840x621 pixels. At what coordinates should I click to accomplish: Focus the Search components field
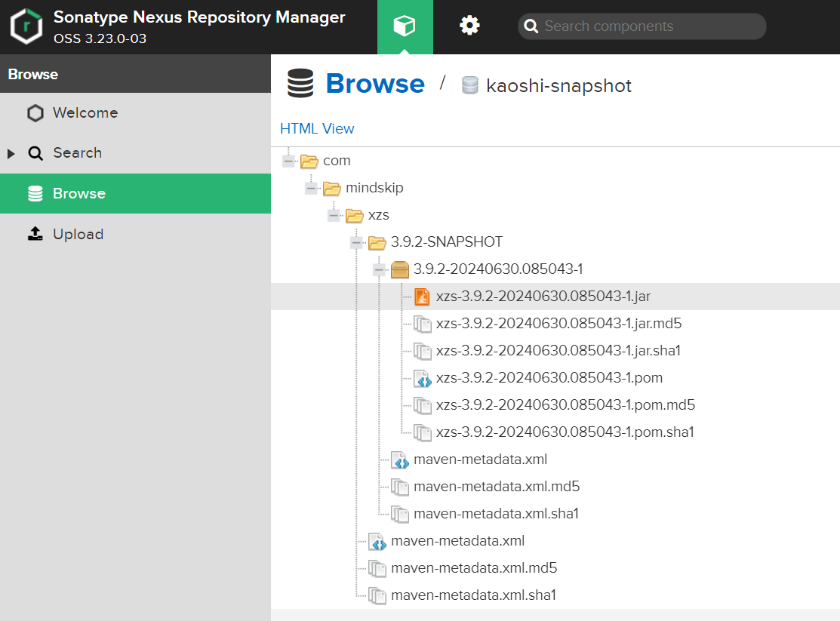pos(642,26)
